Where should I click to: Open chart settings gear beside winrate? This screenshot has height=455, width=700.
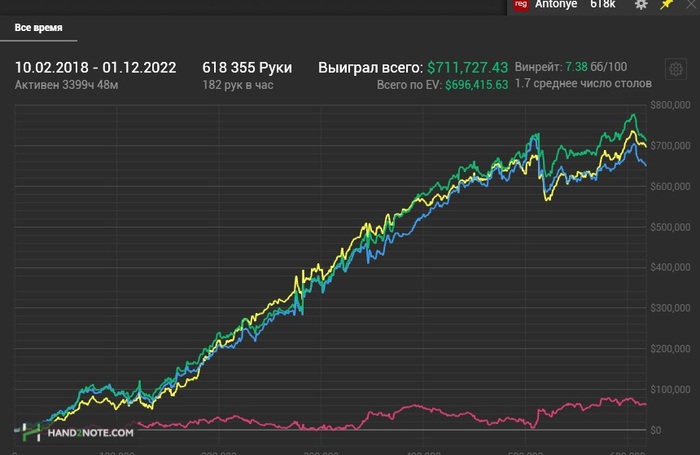click(675, 69)
